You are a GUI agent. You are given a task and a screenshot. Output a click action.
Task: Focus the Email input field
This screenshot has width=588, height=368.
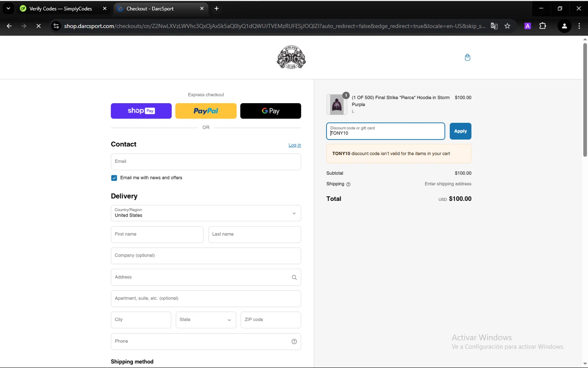pos(206,162)
